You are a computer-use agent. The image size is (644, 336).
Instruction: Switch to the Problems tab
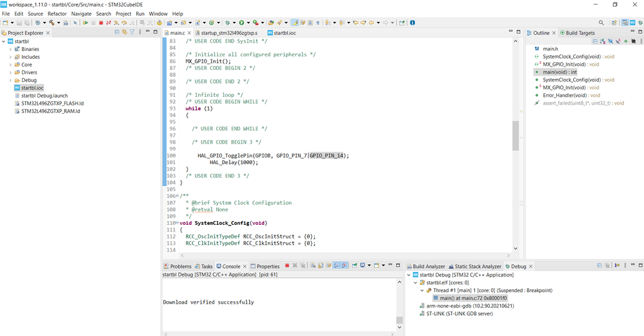click(177, 266)
